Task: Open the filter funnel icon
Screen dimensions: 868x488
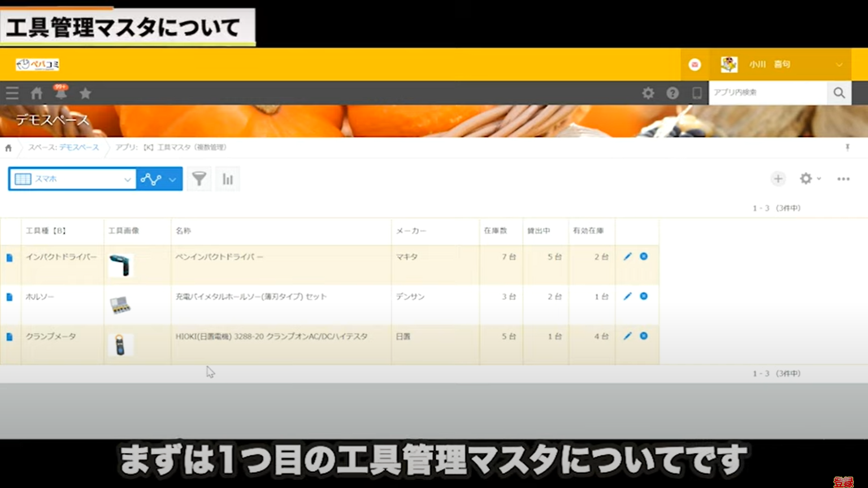Action: [199, 178]
